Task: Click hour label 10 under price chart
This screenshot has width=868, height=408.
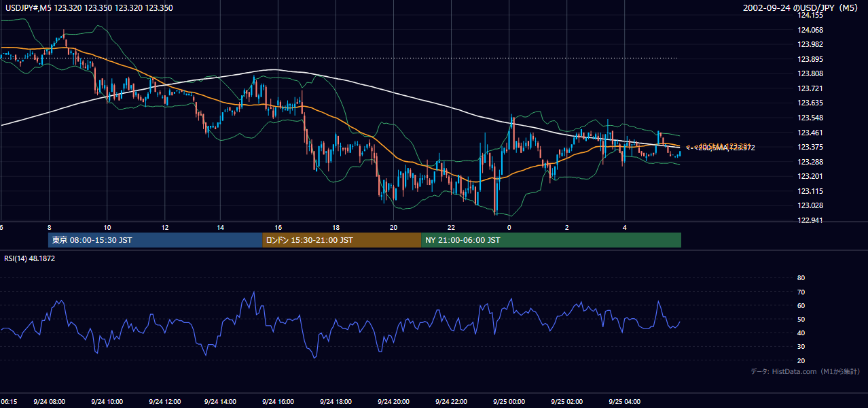Action: pos(107,227)
